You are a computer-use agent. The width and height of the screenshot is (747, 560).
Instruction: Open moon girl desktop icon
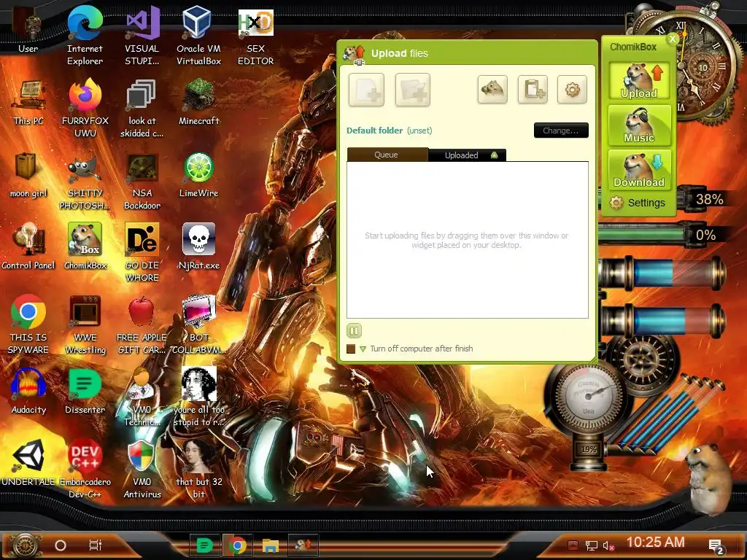pyautogui.click(x=28, y=175)
